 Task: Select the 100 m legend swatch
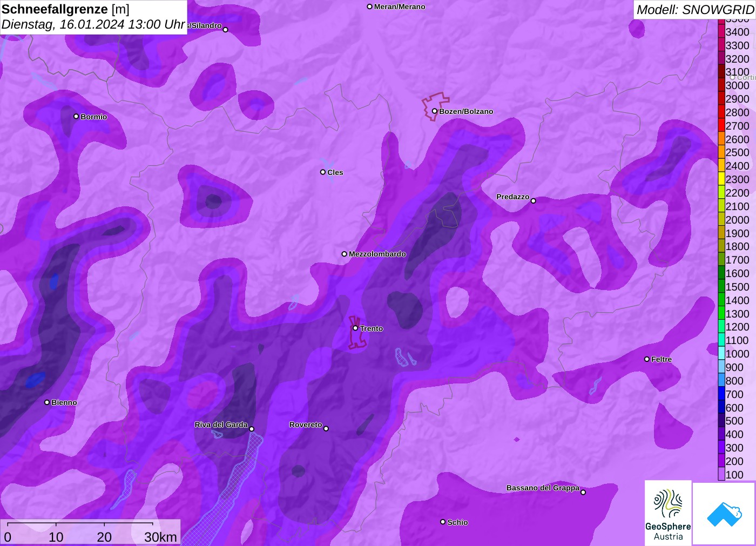point(721,474)
